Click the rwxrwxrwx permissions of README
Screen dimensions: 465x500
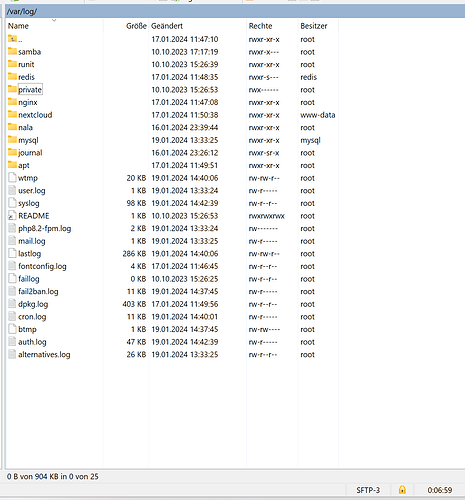267,216
